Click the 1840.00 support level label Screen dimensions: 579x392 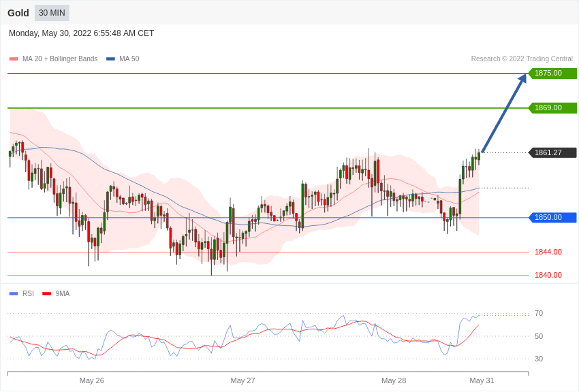[x=548, y=275]
